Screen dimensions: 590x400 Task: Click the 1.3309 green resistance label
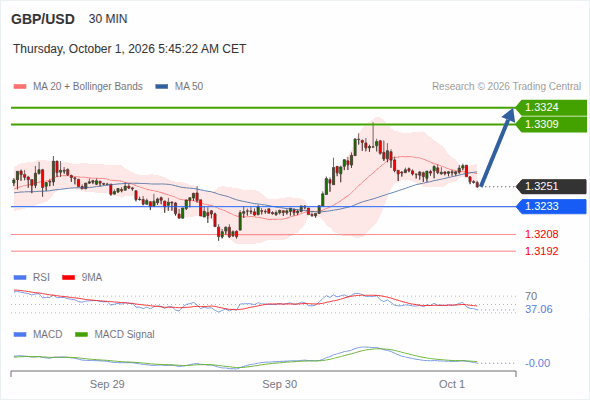(552, 125)
